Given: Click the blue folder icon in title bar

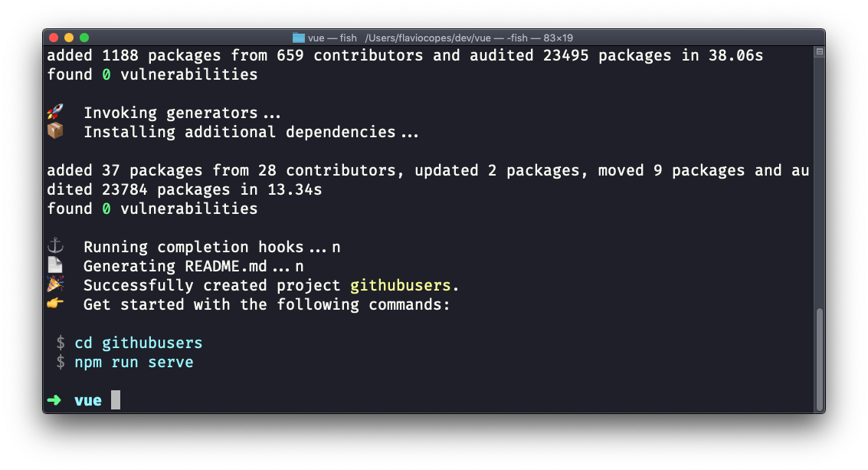Looking at the screenshot, I should coord(299,38).
